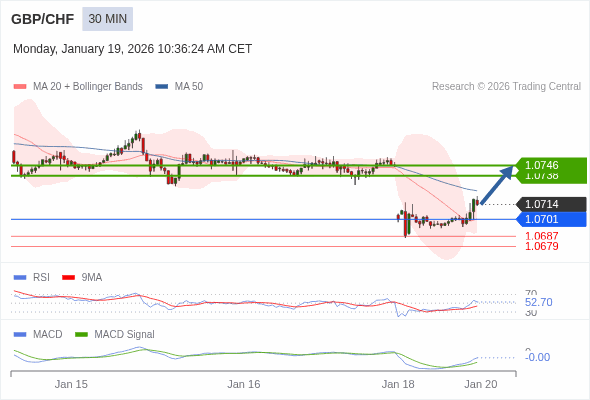Image resolution: width=590 pixels, height=400 pixels.
Task: Click the 9MA legend swatch
Action: point(68,278)
